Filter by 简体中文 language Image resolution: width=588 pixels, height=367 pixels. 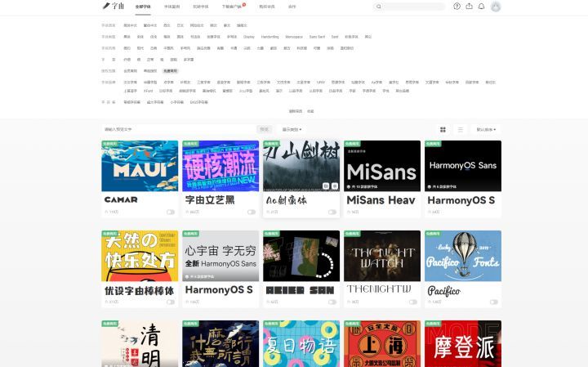pyautogui.click(x=130, y=25)
